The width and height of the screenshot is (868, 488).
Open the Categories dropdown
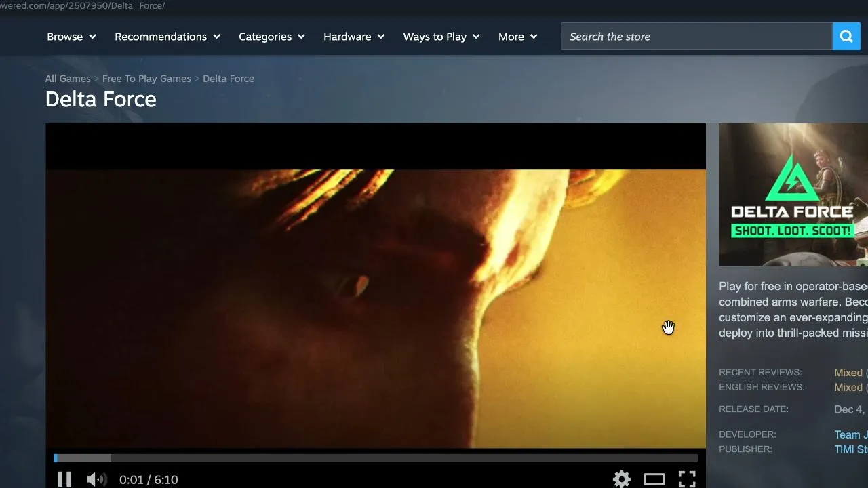coord(272,37)
